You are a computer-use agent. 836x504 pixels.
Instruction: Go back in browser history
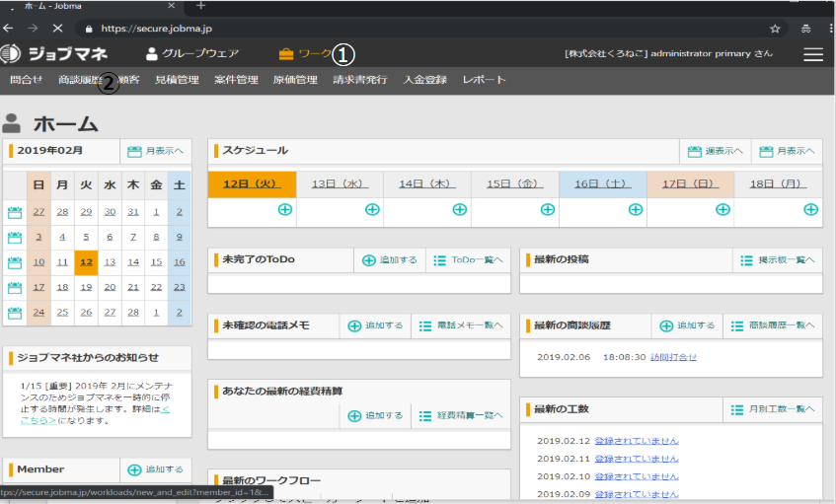point(8,28)
